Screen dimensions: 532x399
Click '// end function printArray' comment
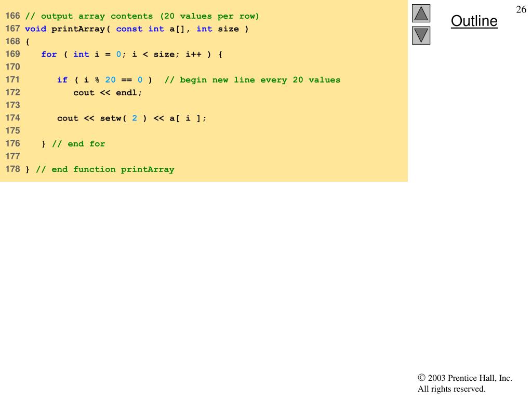105,169
